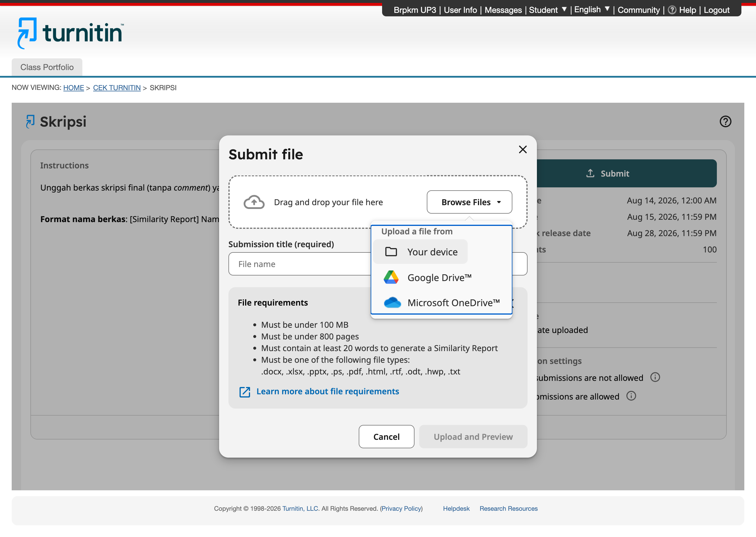Click the Skripsi title Turnitin icon
The image size is (756, 537).
tap(30, 121)
